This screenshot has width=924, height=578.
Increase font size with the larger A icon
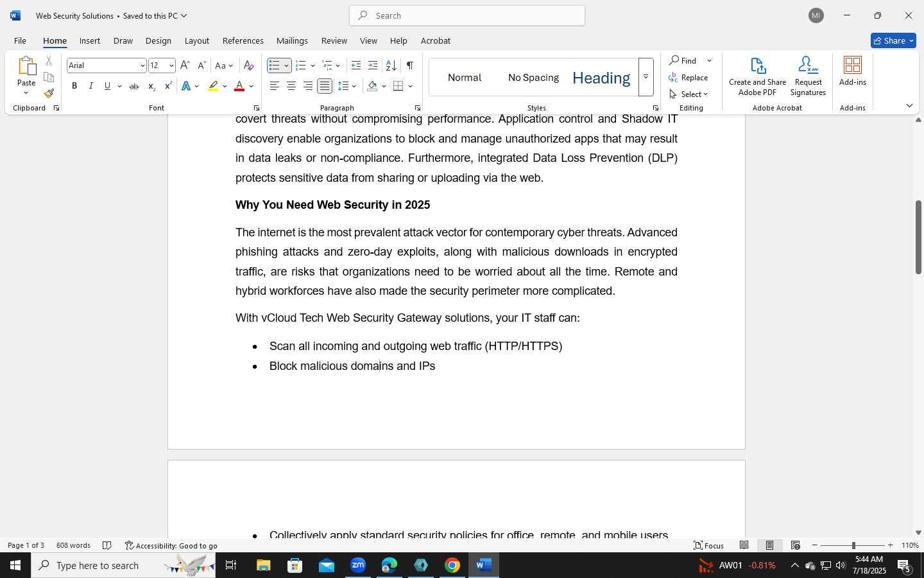coord(185,66)
